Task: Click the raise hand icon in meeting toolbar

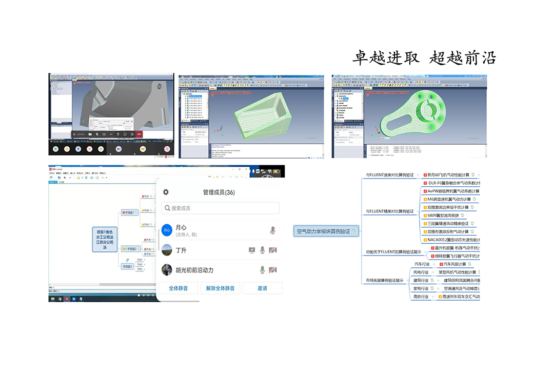Action: (118, 134)
